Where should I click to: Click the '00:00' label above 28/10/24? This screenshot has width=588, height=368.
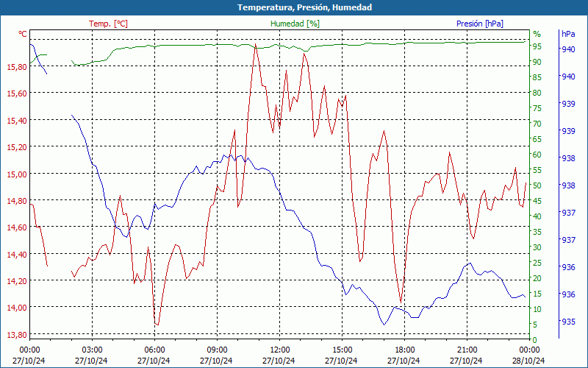pyautogui.click(x=529, y=349)
